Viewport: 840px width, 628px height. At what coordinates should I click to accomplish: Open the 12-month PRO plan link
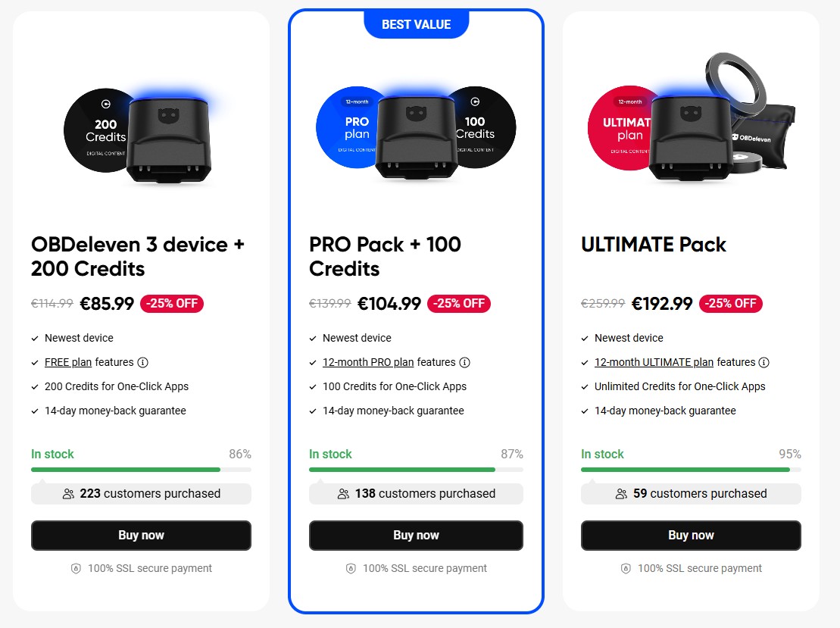click(x=368, y=362)
